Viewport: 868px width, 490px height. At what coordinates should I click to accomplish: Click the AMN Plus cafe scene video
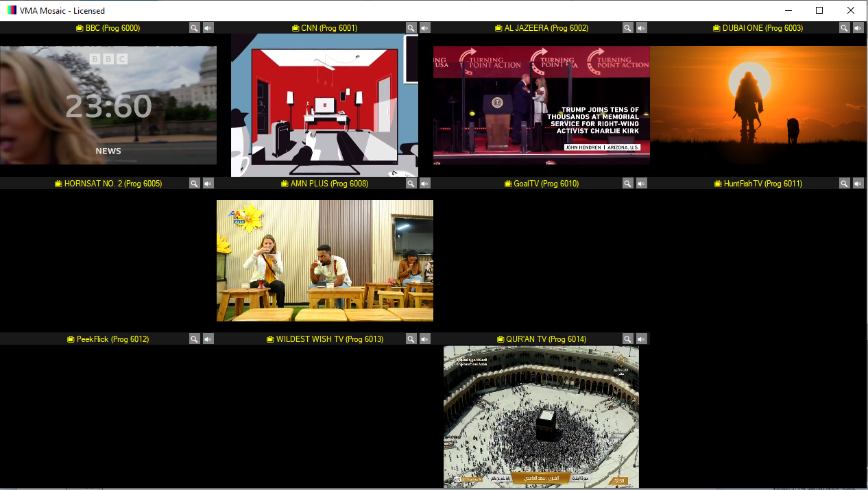pyautogui.click(x=325, y=260)
